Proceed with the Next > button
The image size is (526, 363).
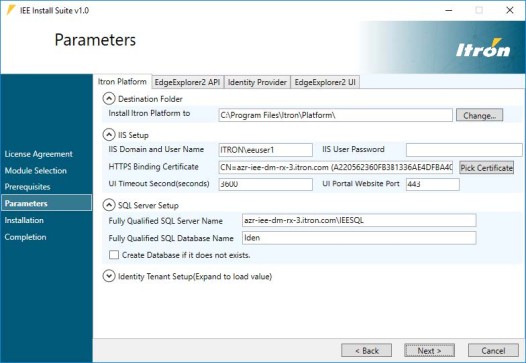429,351
